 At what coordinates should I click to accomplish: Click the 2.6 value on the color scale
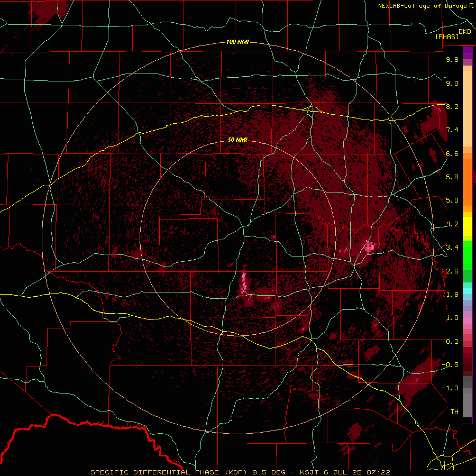coord(452,271)
